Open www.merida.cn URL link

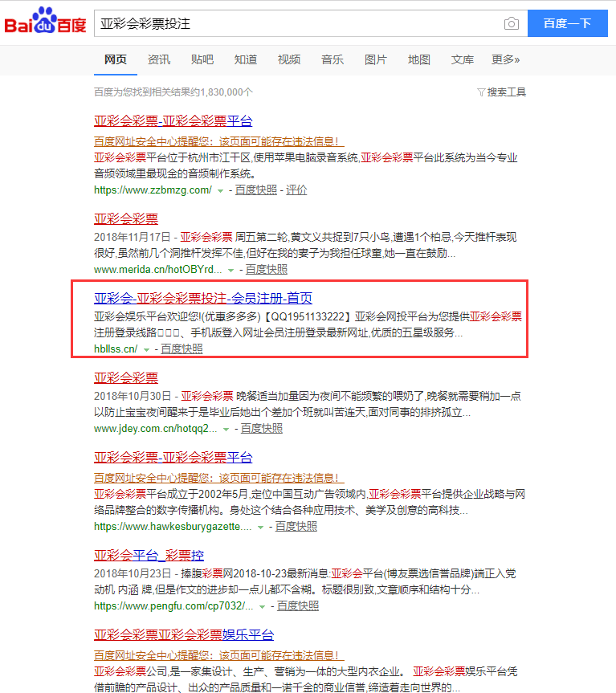tap(157, 270)
